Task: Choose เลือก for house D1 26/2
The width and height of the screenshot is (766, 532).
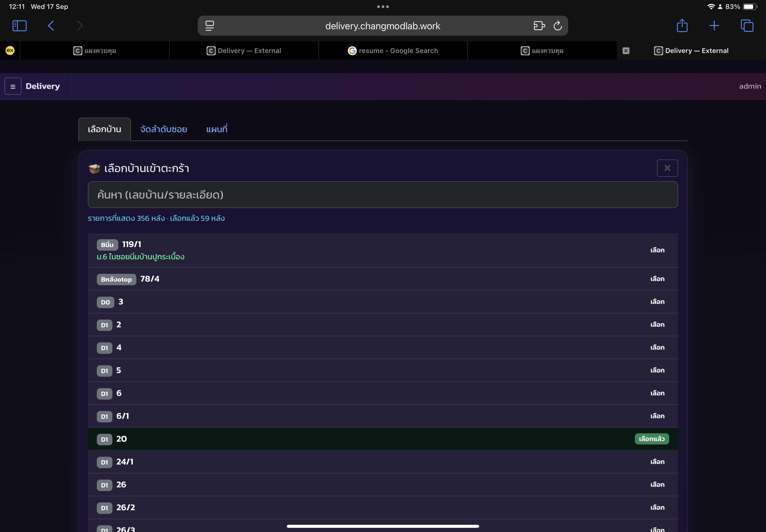Action: (657, 508)
